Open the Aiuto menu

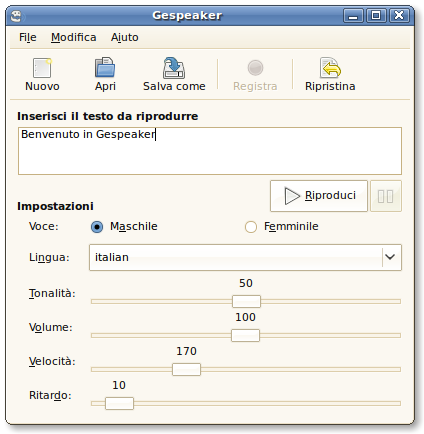click(x=125, y=37)
